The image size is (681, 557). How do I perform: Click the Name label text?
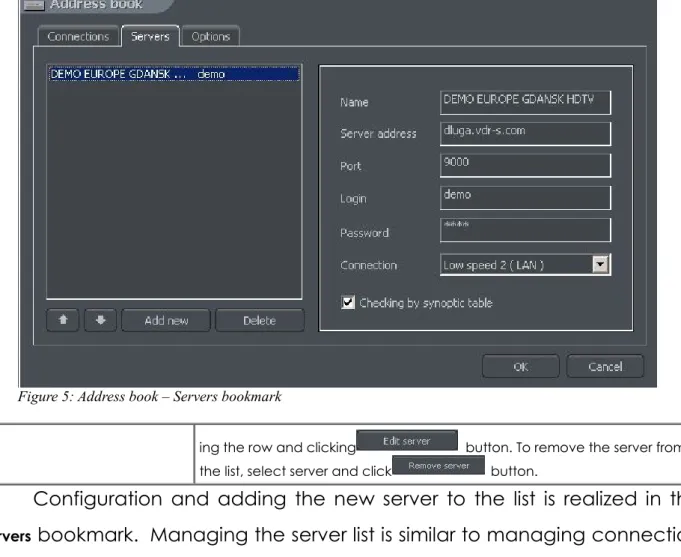point(354,102)
